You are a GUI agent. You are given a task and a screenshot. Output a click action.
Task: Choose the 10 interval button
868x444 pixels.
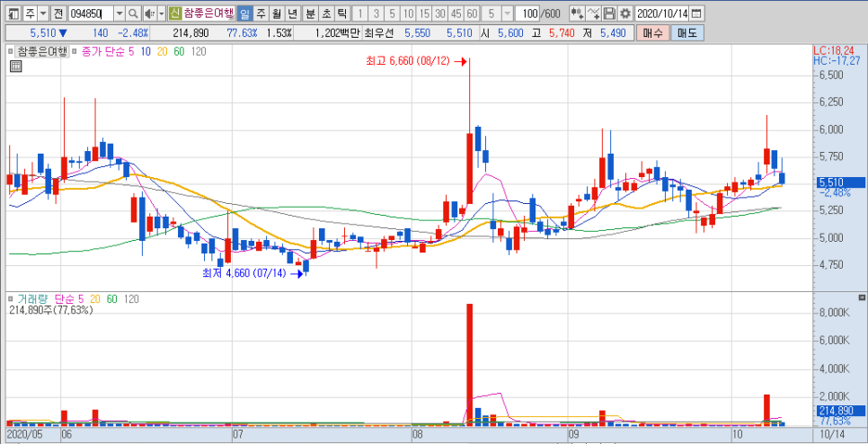pos(409,13)
